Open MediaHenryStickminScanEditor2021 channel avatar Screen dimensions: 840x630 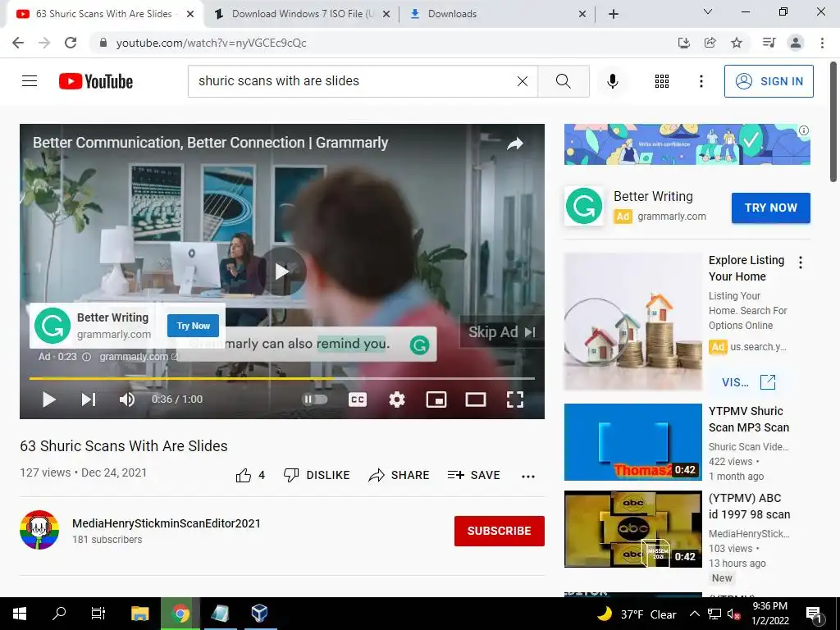[39, 530]
